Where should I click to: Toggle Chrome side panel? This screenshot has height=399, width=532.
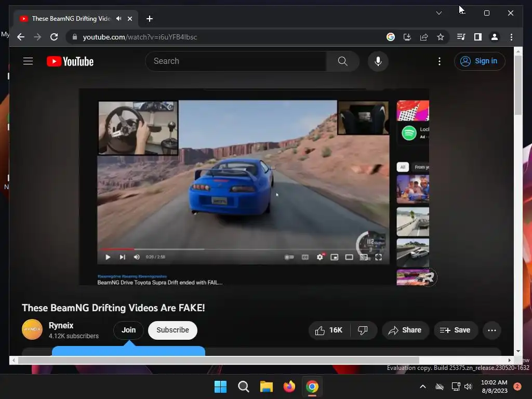point(478,37)
